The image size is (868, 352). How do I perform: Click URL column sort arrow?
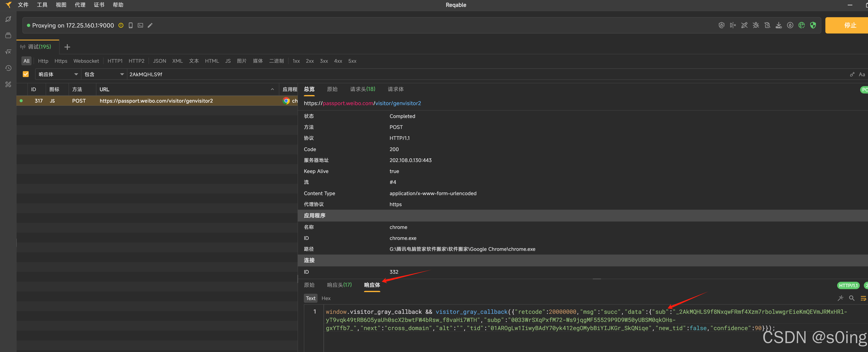coord(272,89)
